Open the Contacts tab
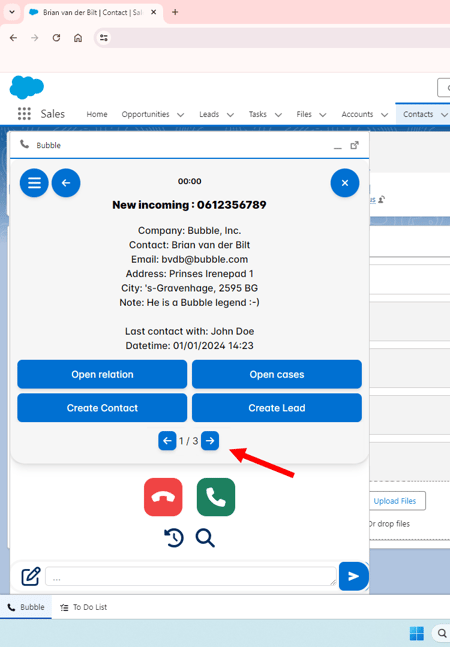The width and height of the screenshot is (450, 647). (418, 114)
